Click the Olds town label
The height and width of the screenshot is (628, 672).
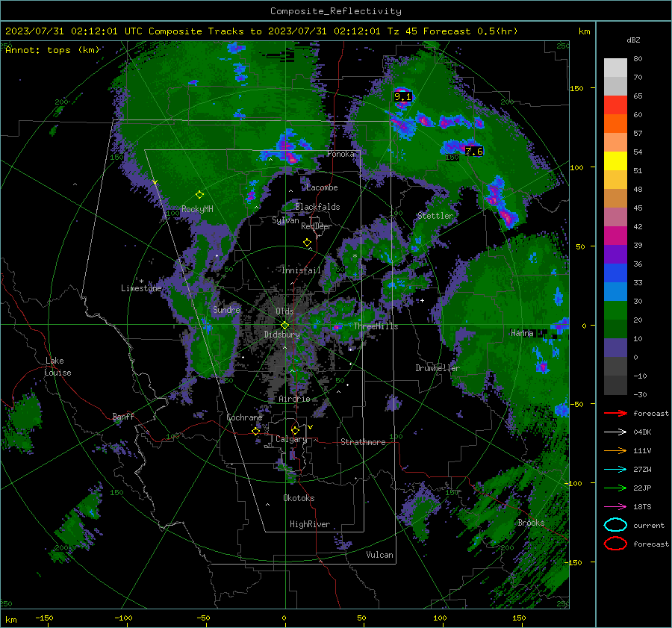click(x=284, y=311)
